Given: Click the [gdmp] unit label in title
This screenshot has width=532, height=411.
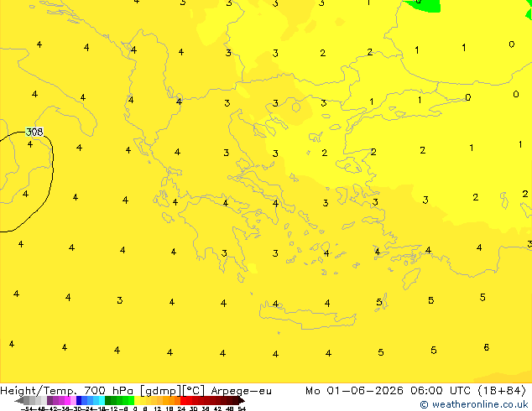Looking at the screenshot, I should click(159, 391).
